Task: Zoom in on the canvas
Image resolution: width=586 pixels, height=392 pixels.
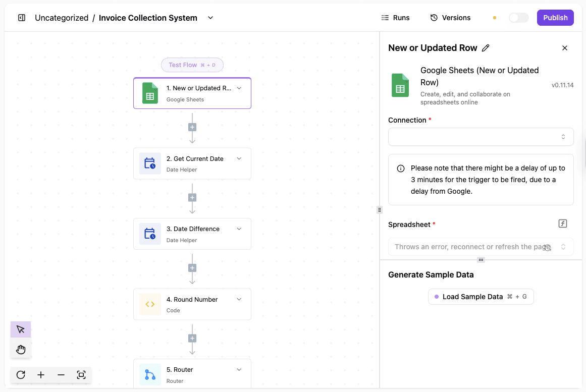Action: pyautogui.click(x=41, y=375)
